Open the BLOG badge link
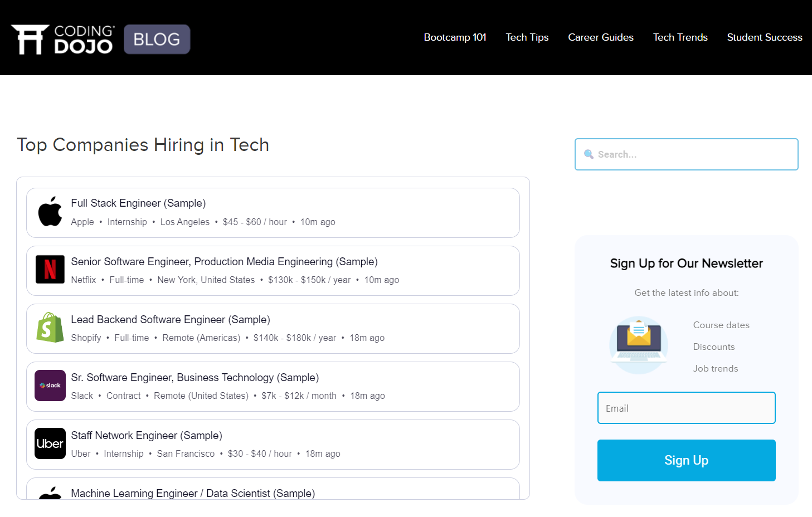The height and width of the screenshot is (517, 812). click(157, 39)
